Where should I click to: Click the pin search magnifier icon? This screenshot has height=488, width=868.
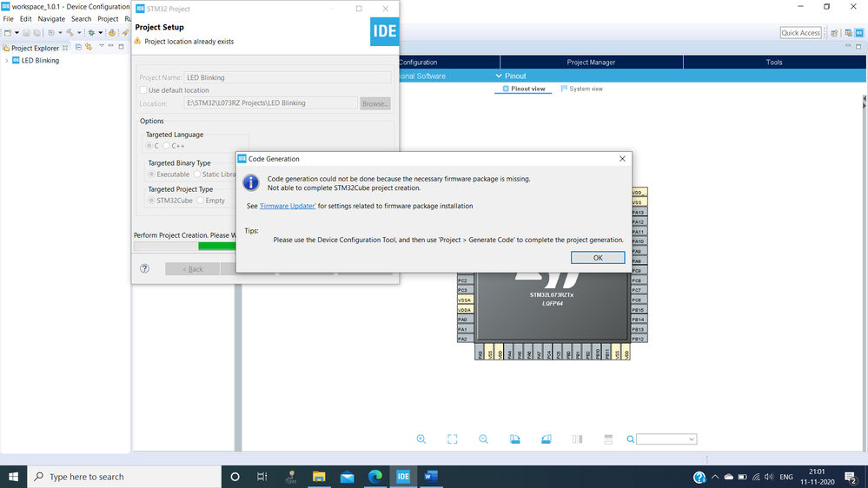(x=630, y=439)
